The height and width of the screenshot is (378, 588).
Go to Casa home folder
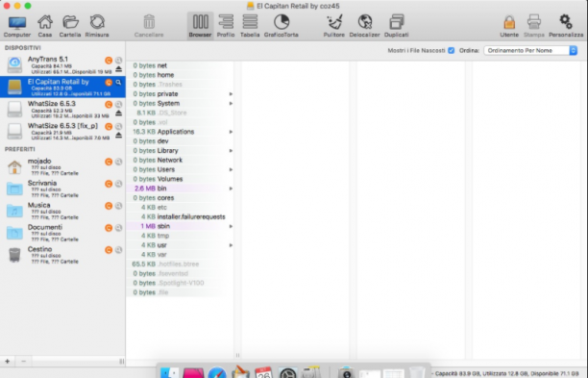point(44,26)
